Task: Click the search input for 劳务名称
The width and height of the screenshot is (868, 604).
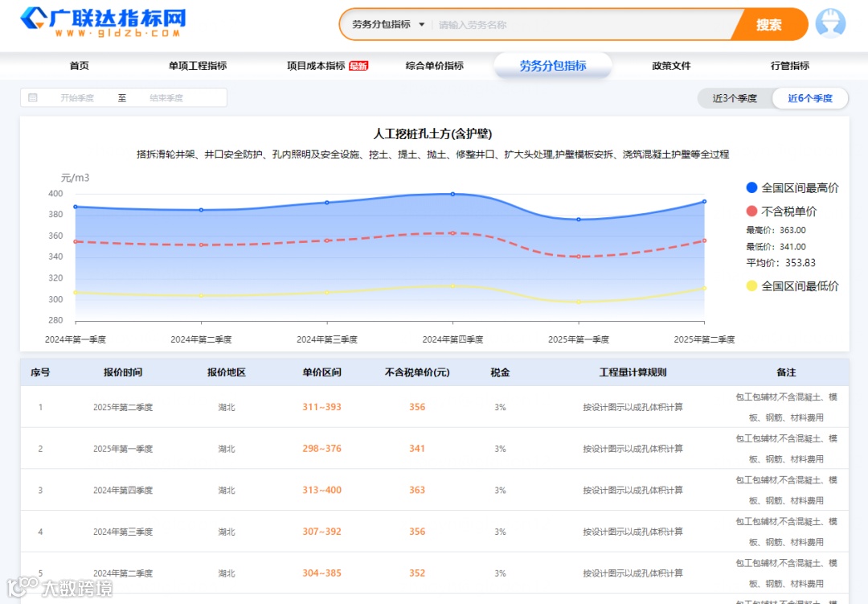Action: point(581,24)
